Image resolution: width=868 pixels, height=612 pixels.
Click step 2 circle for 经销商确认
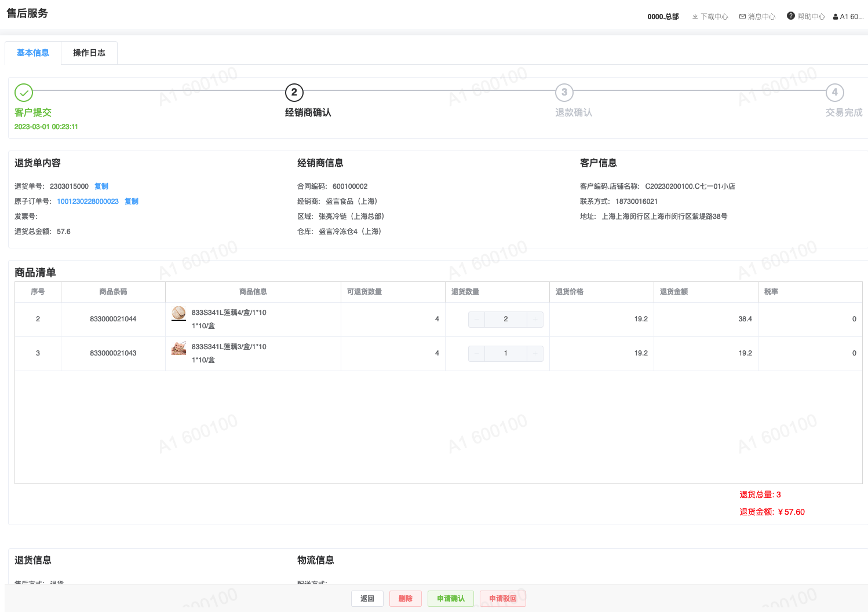[294, 93]
